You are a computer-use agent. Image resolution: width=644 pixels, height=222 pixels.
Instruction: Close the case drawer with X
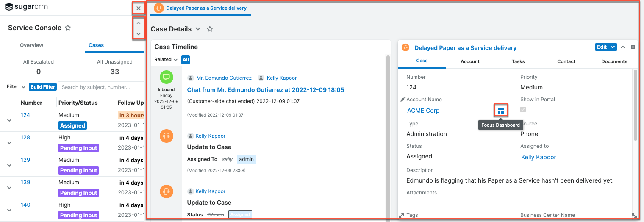(x=139, y=8)
